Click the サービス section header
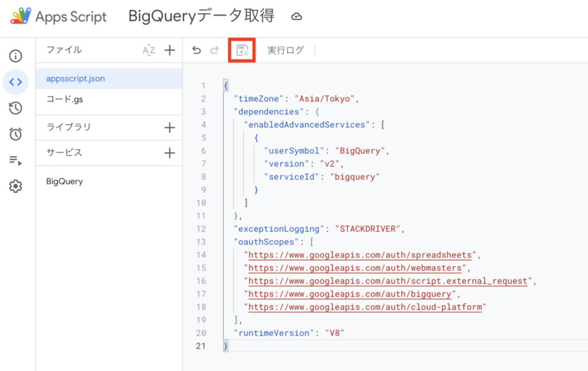Viewport: 588px width, 371px height. click(x=64, y=152)
